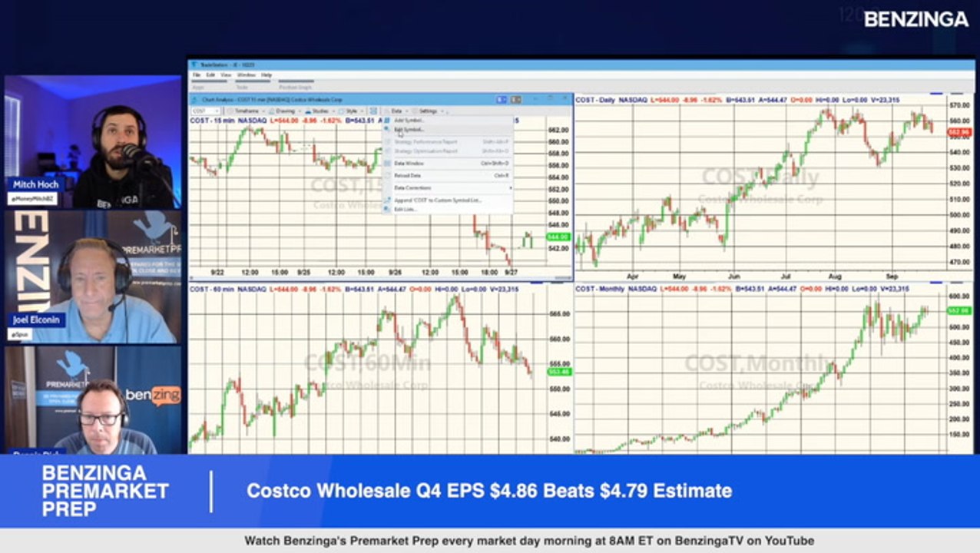980x553 pixels.
Task: Click the 'COST - 60 min' chart header text
Action: click(x=210, y=289)
